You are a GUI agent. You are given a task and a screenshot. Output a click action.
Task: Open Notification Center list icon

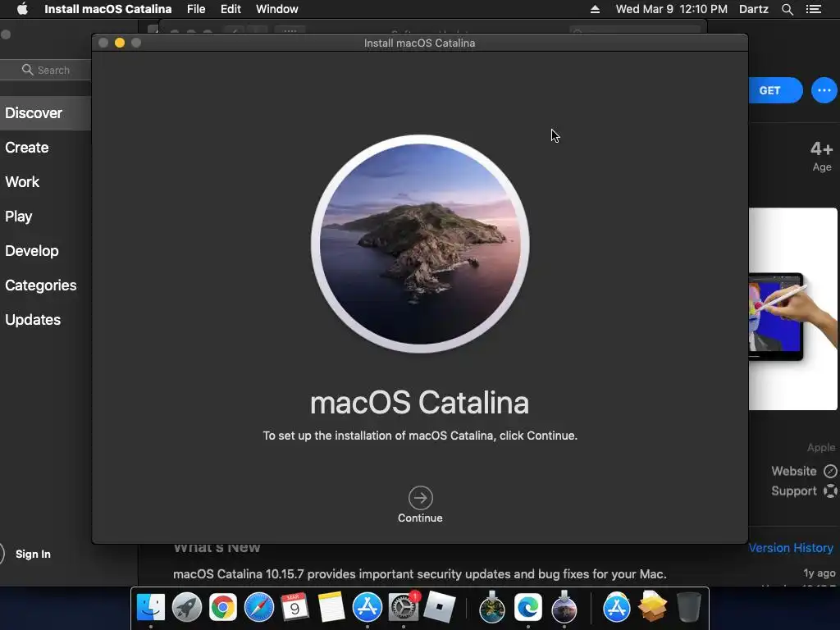tap(814, 9)
